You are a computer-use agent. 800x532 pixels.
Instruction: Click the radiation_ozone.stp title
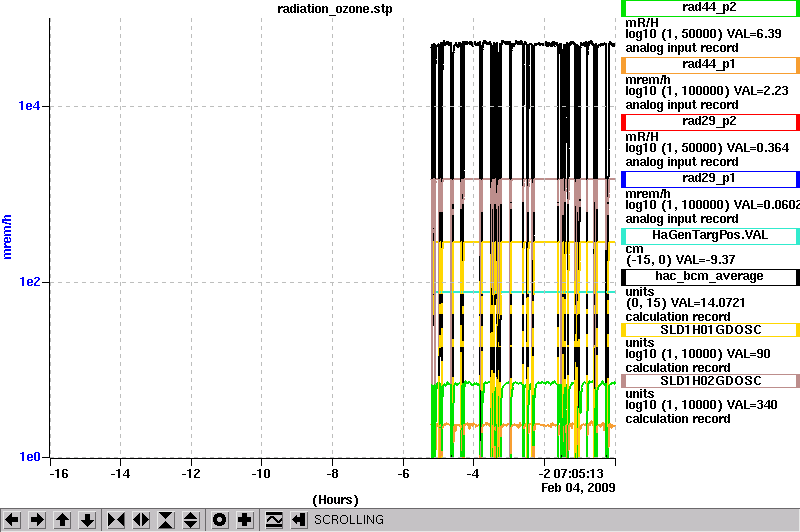pyautogui.click(x=335, y=9)
